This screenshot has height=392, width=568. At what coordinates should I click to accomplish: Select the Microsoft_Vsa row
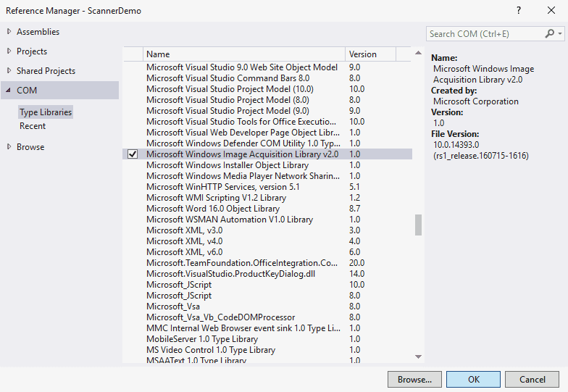(267, 306)
